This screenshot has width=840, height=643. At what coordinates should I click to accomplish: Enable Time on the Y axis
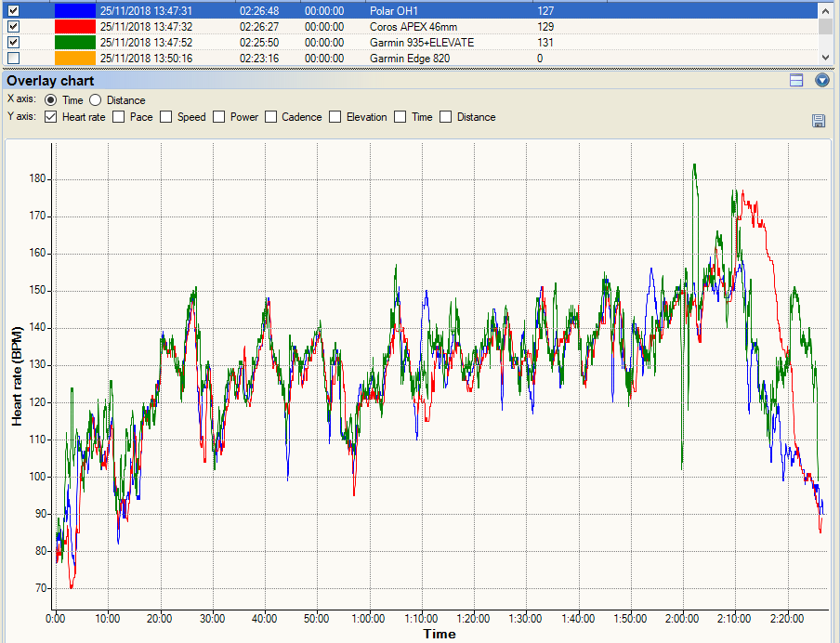(x=400, y=117)
